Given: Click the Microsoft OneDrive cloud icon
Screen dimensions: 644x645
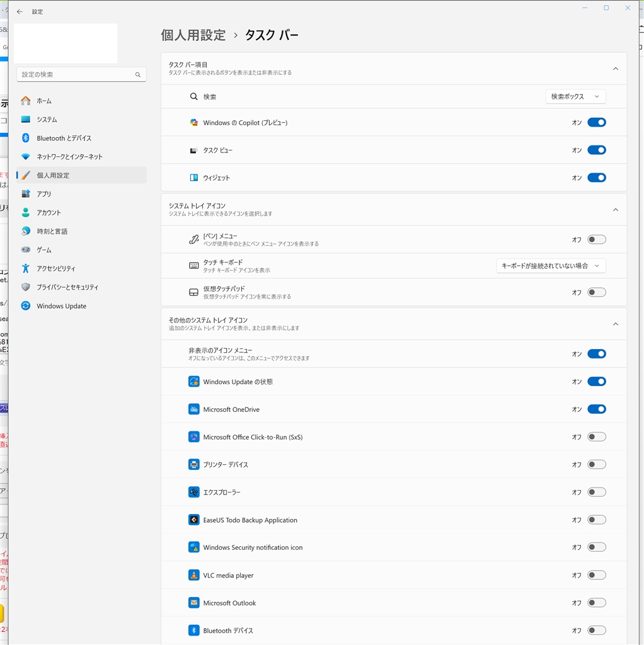Looking at the screenshot, I should coord(194,409).
